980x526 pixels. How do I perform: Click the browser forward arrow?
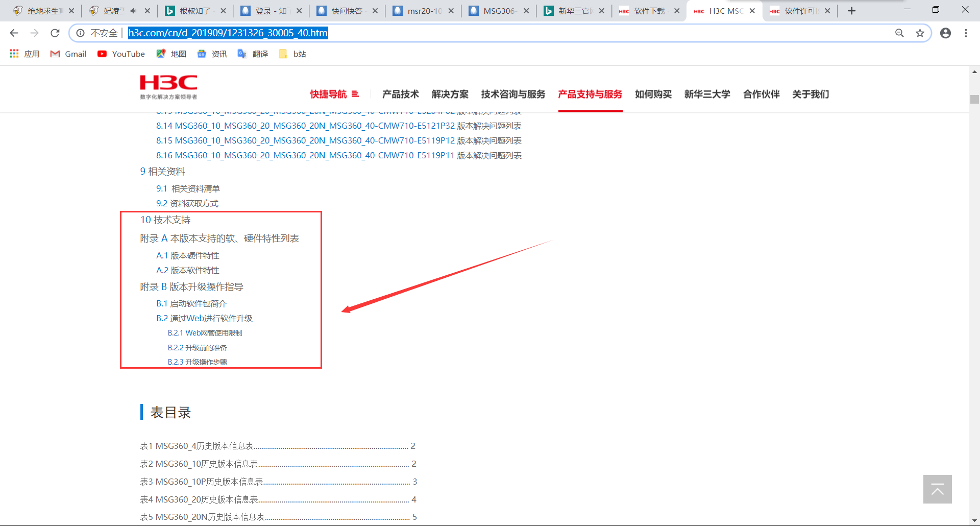tap(34, 33)
